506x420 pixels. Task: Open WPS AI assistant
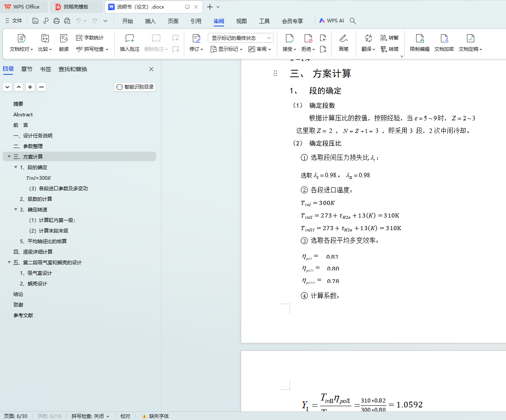pos(332,21)
